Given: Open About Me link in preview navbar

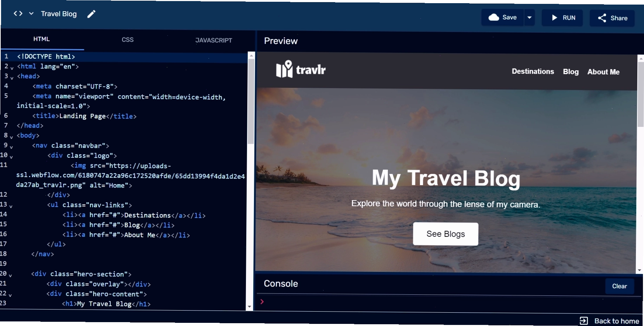Looking at the screenshot, I should point(603,72).
